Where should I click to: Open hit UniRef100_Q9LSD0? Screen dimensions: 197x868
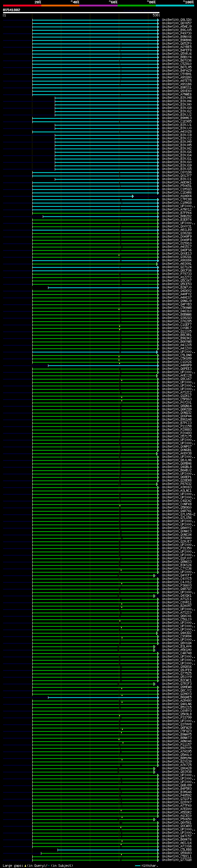176,20
